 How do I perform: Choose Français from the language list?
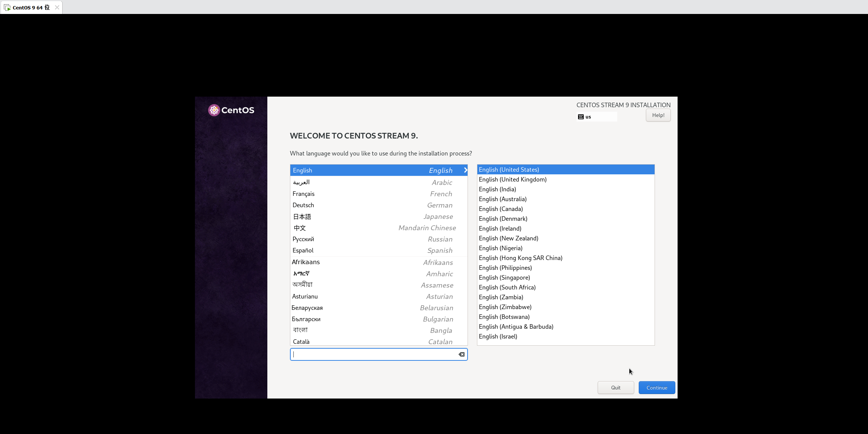click(379, 194)
